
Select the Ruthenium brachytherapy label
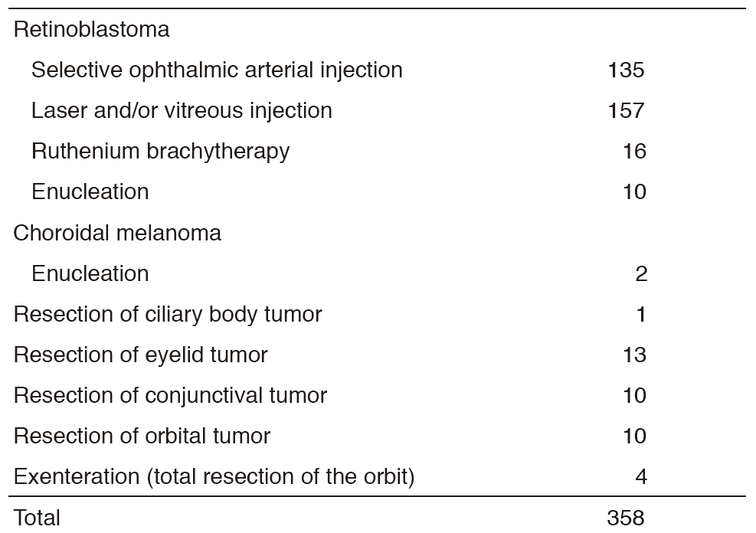(x=160, y=151)
